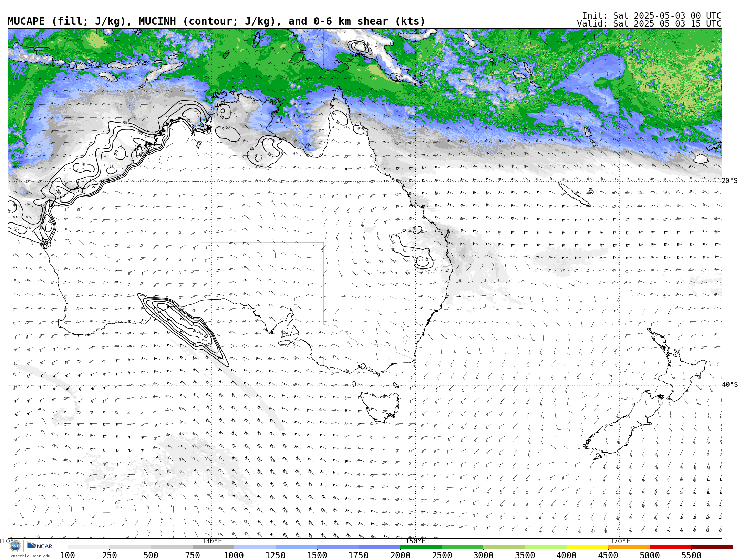Click the 130°E longitude label
The width and height of the screenshot is (744, 560).
212,541
